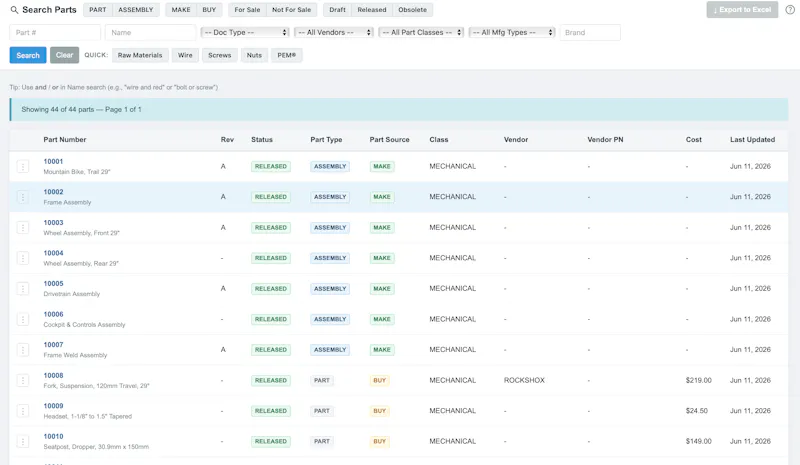Screen dimensions: 800x465
Task: Click the Cost column header
Action: [x=693, y=139]
